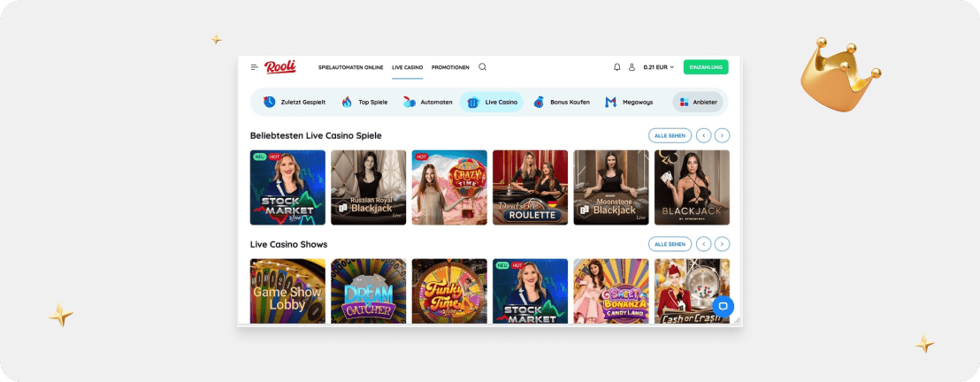Open Stock Market in Live Casino Shows row

tap(530, 291)
